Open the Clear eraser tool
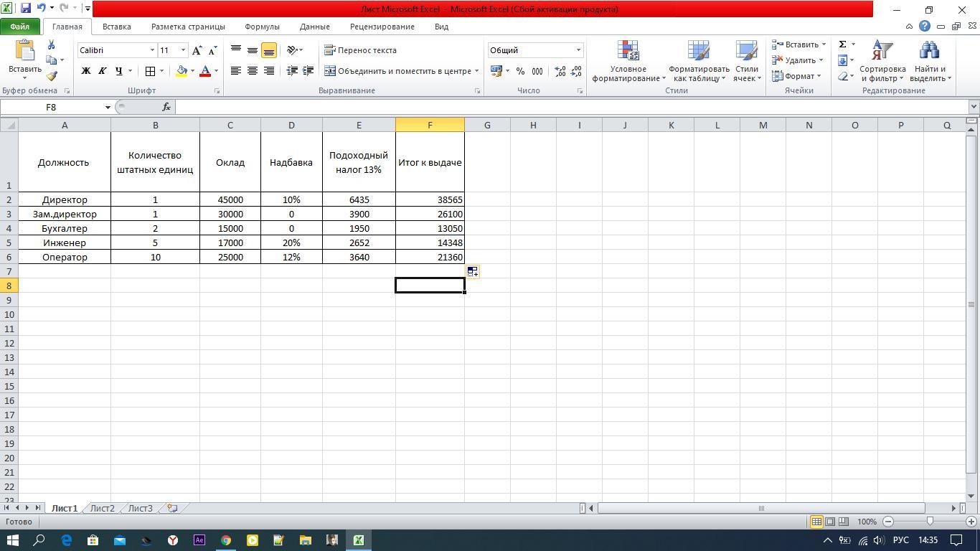This screenshot has height=551, width=980. click(x=842, y=76)
